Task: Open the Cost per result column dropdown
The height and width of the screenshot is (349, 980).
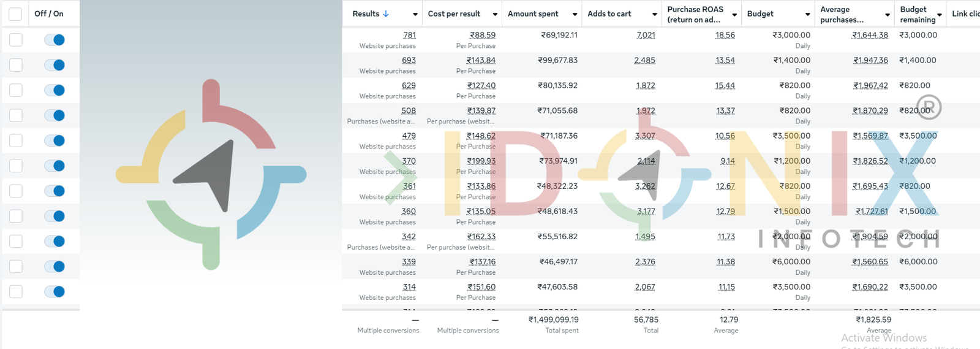Action: pos(495,15)
